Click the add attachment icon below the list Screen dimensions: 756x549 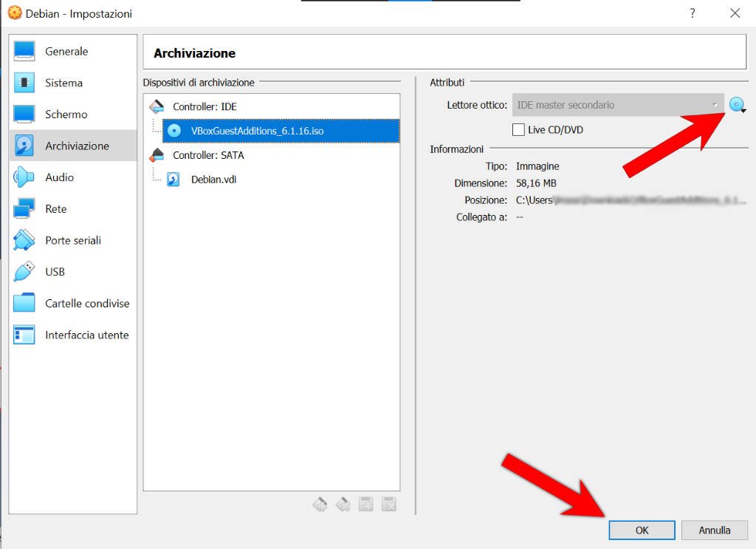point(366,505)
